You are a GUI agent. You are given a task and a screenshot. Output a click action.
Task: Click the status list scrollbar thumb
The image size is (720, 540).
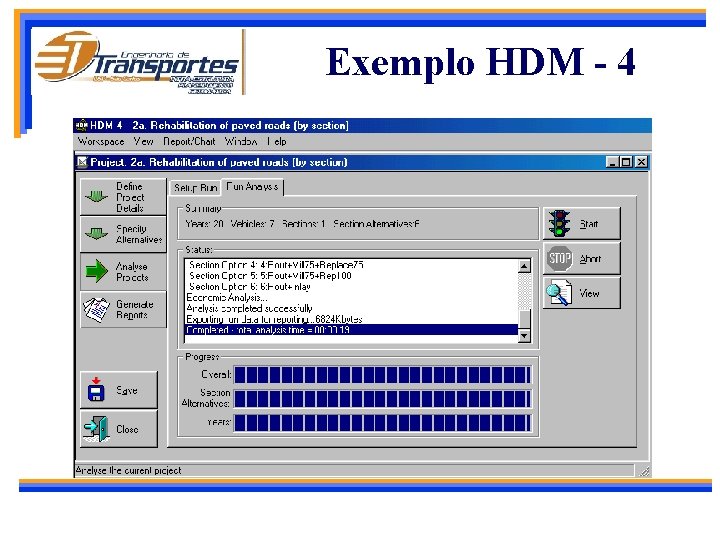pos(524,320)
